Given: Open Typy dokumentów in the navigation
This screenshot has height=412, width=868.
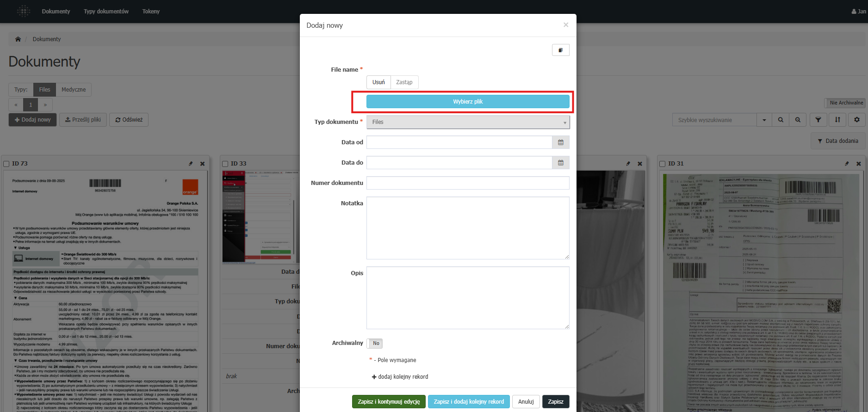Looking at the screenshot, I should [106, 12].
